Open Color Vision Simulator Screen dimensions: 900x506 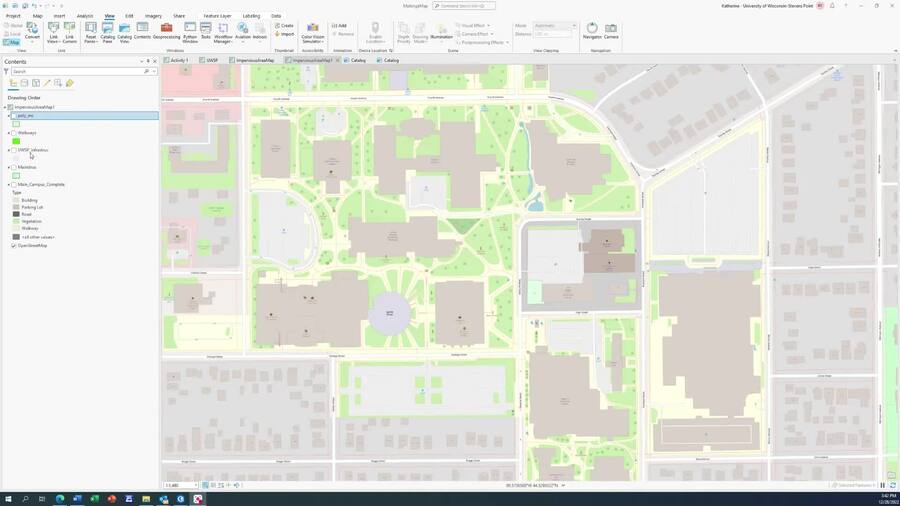click(x=313, y=33)
